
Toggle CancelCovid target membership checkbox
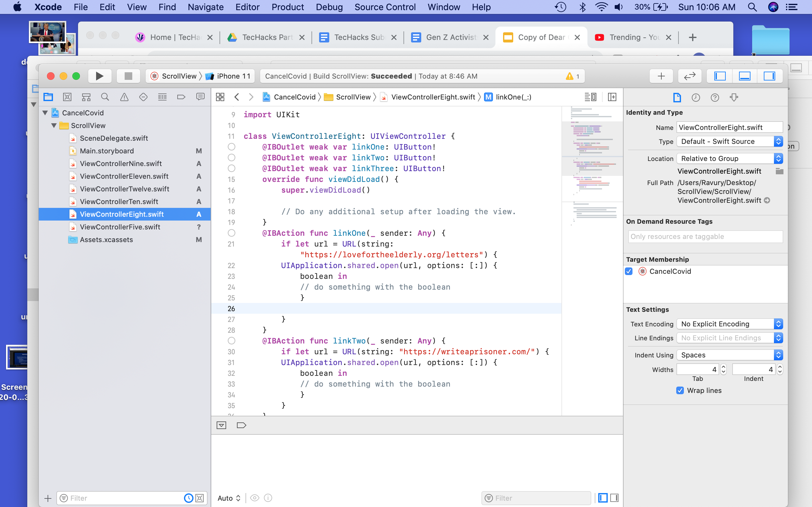click(629, 271)
